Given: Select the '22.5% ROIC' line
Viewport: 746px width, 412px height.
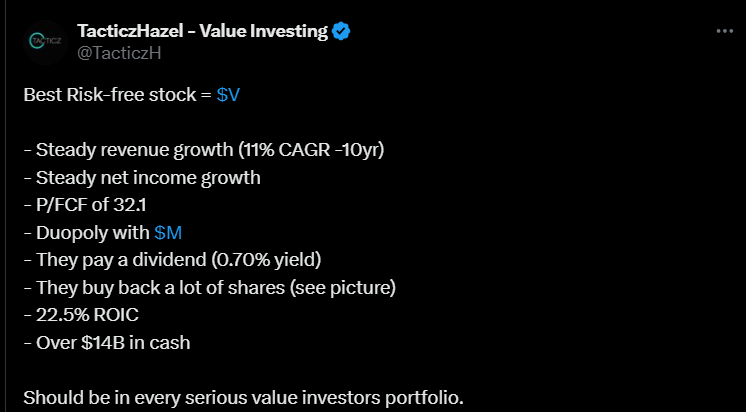Looking at the screenshot, I should 81,315.
